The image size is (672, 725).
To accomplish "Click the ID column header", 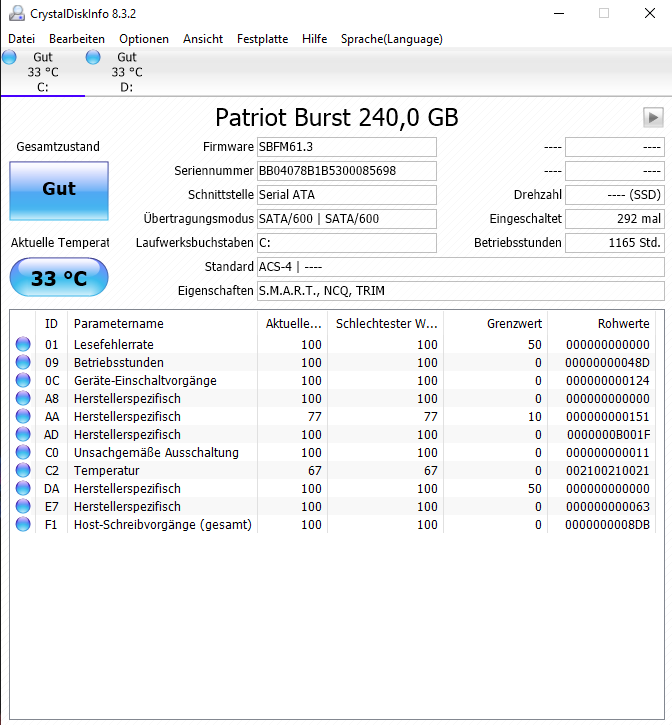I will [x=51, y=324].
